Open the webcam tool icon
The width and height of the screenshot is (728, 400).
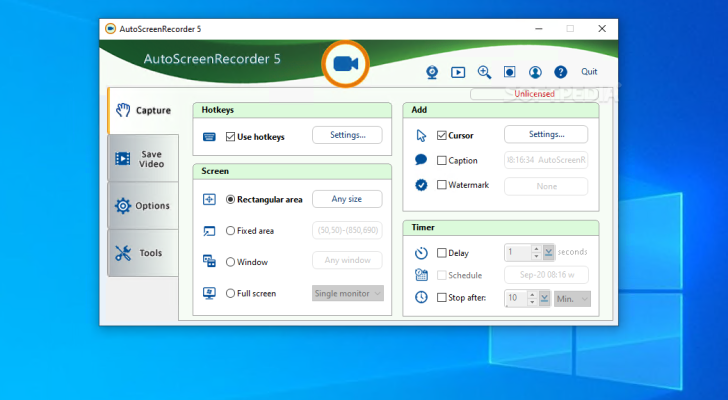click(x=432, y=72)
